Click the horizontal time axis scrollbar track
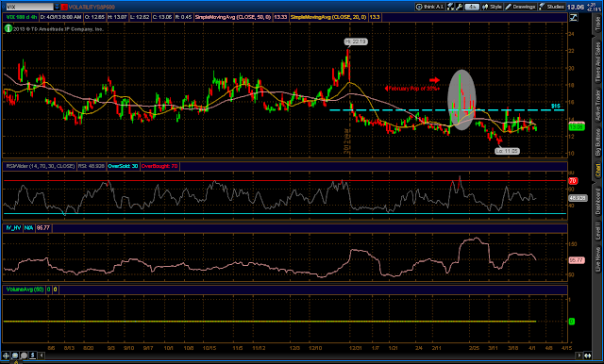604x364 pixels. pos(309,356)
